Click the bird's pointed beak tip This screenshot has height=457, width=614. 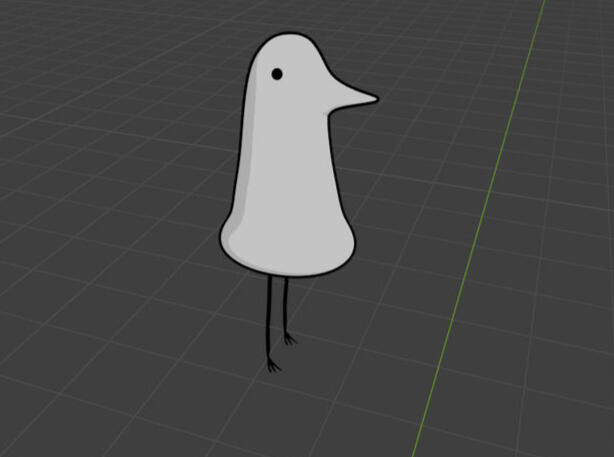pos(374,99)
